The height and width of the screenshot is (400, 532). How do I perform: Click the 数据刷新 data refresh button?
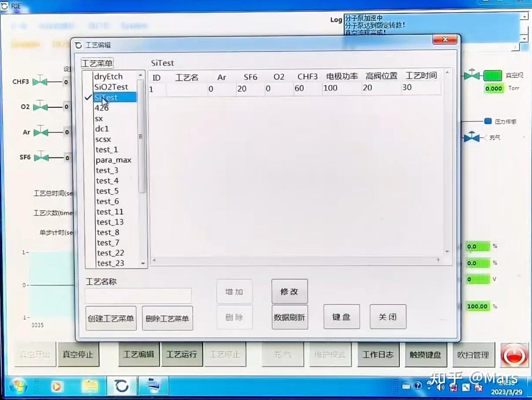290,316
